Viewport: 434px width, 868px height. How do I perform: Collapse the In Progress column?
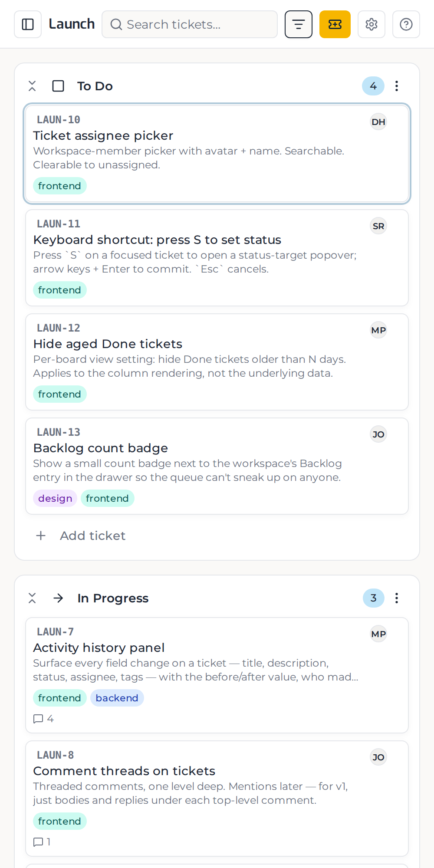[32, 598]
